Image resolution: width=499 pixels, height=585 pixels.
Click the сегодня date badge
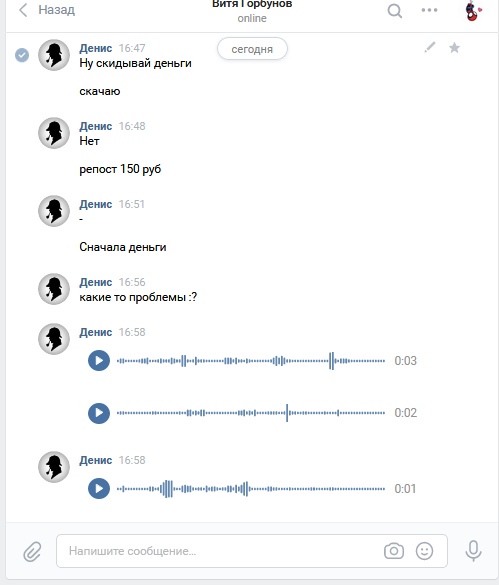pyautogui.click(x=252, y=49)
